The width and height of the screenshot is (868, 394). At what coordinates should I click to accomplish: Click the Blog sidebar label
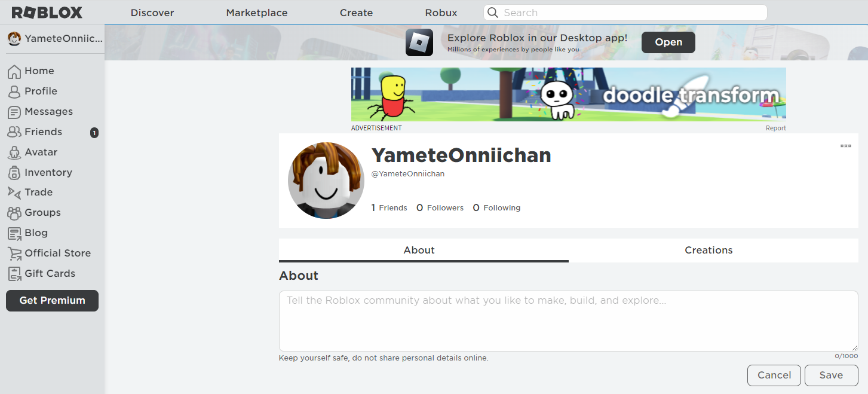pyautogui.click(x=36, y=233)
